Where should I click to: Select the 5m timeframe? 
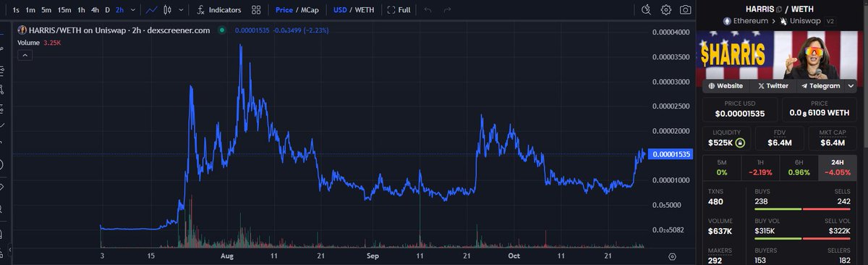click(x=47, y=10)
